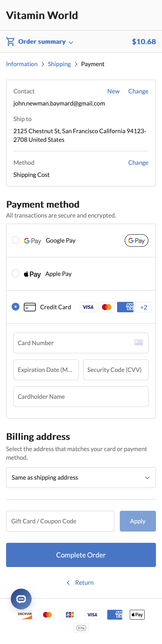Click the Apple Pay footer badge
The height and width of the screenshot is (644, 162).
137,614
